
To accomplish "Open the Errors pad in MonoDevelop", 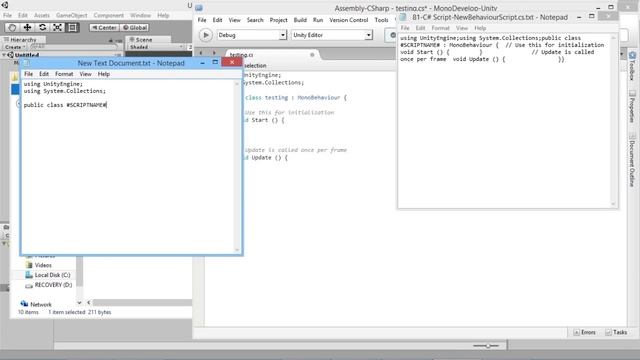I will [584, 332].
